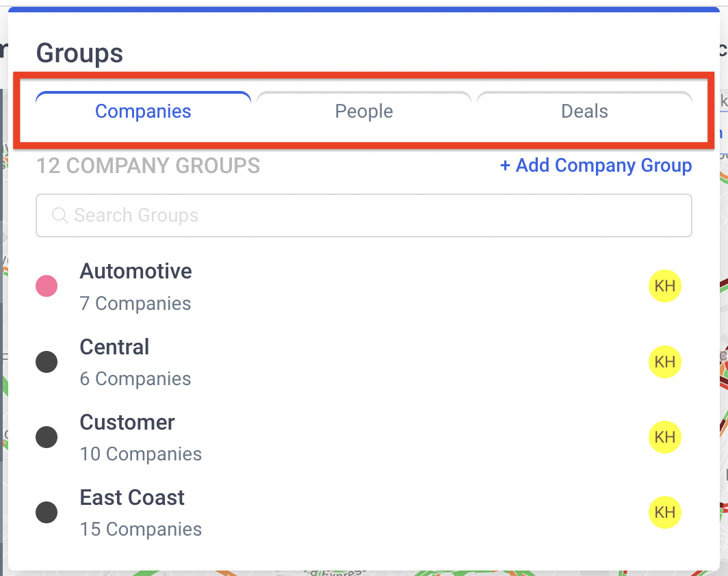Screen dimensions: 728x576
Task: Click the KH avatar beside Customer
Action: [x=665, y=437]
